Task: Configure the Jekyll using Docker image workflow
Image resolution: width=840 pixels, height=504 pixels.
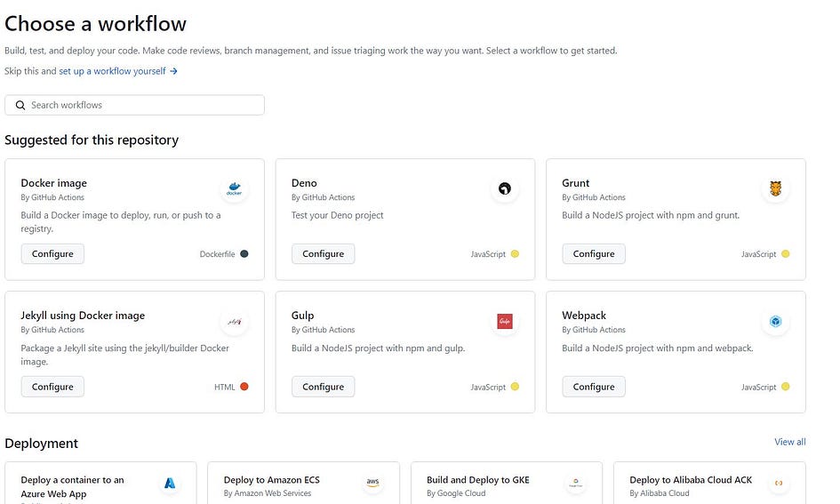Action: click(x=52, y=387)
